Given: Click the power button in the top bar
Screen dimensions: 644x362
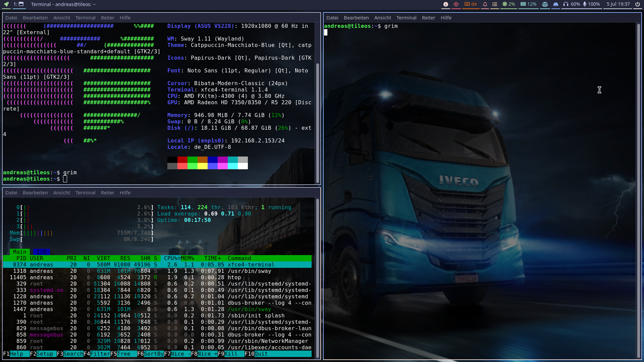Looking at the screenshot, I should [637, 4].
